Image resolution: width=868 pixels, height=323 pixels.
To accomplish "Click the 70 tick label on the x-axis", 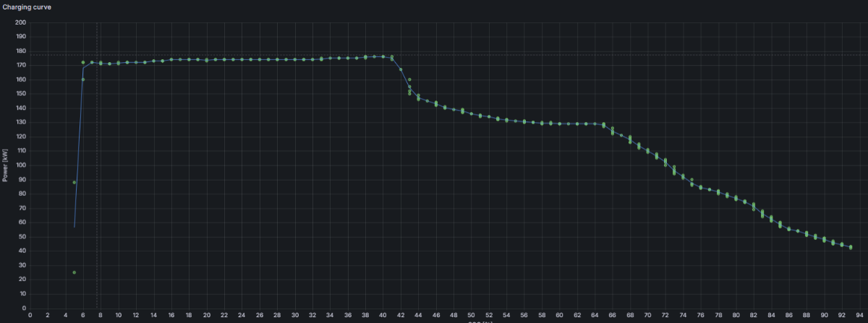I will click(x=647, y=315).
